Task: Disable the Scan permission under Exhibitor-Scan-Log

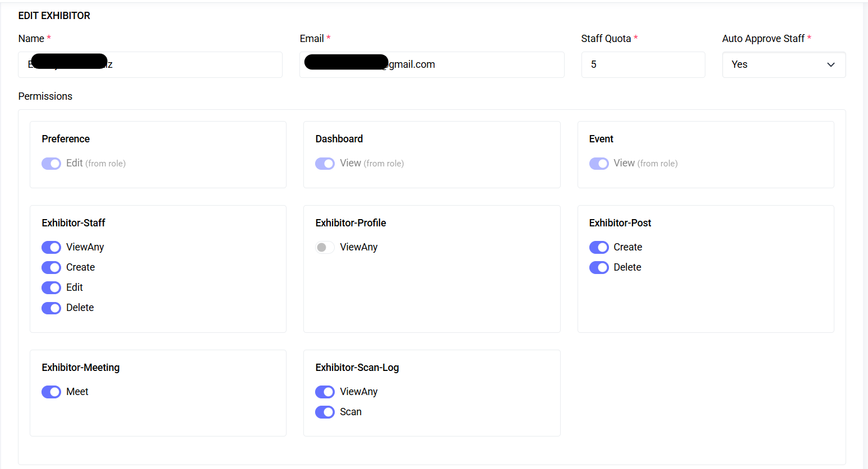Action: coord(325,412)
